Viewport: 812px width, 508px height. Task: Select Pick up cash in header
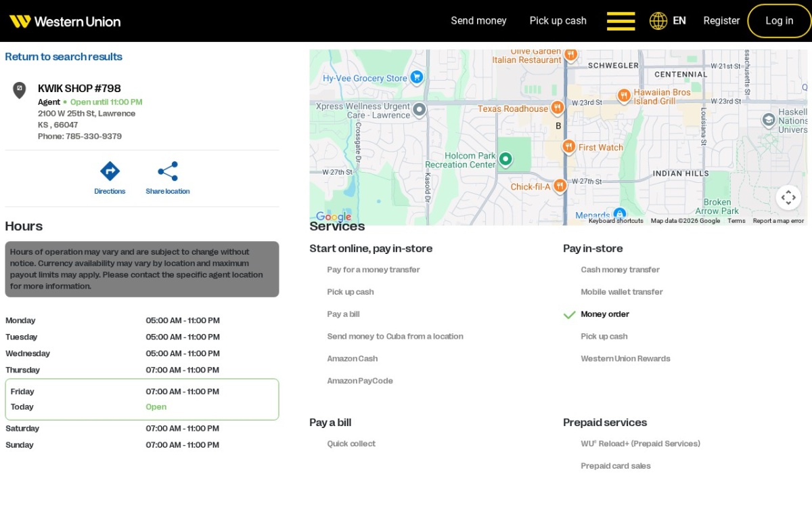coord(558,21)
